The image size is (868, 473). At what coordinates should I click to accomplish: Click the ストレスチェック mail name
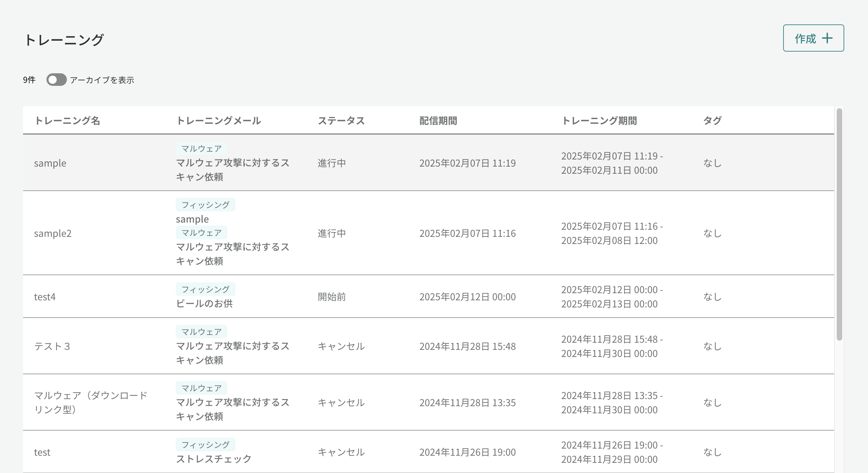(214, 459)
